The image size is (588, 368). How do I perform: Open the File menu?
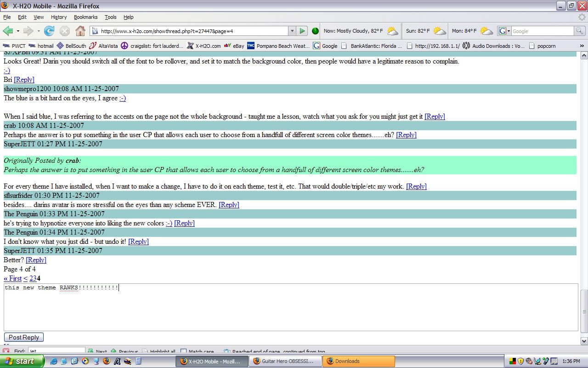tap(7, 17)
